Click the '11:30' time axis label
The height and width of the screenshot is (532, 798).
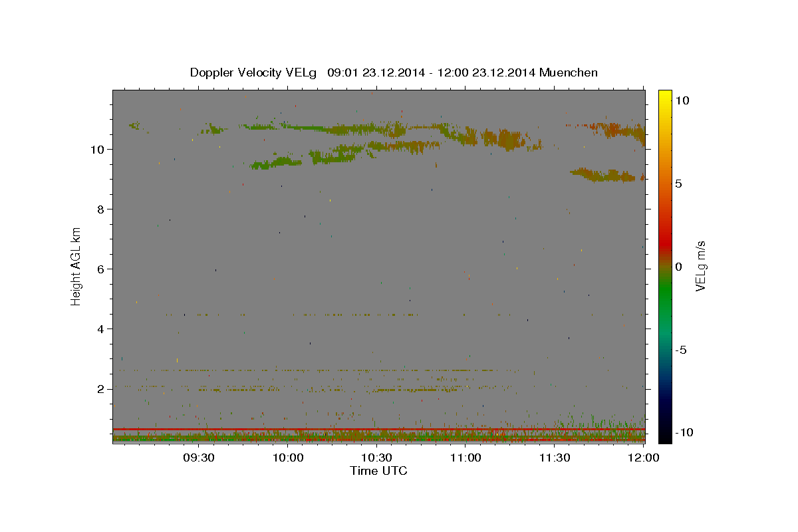point(554,458)
